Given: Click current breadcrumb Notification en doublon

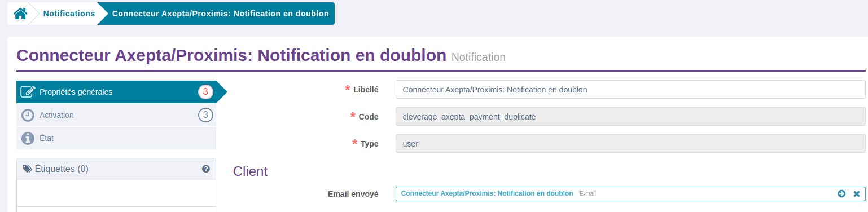Looking at the screenshot, I should (x=221, y=14).
